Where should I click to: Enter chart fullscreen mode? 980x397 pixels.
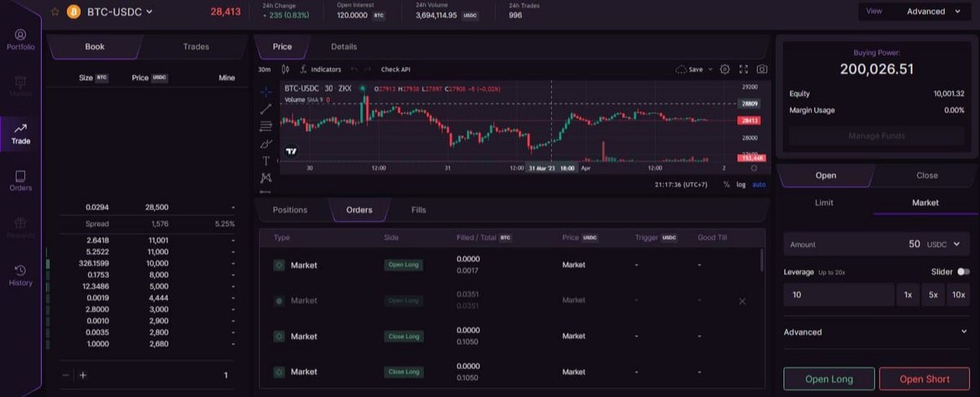tap(743, 69)
